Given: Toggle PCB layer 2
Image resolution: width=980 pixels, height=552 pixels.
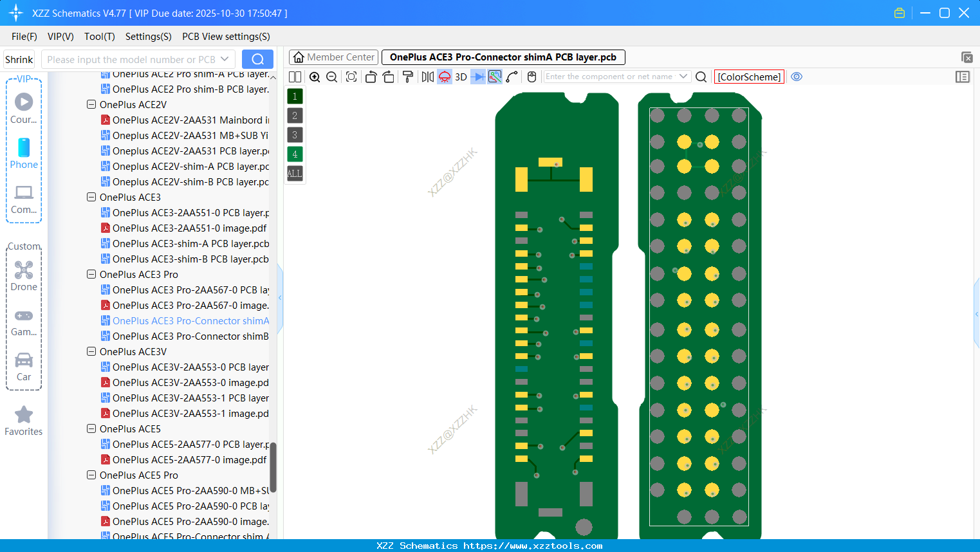Looking at the screenshot, I should point(295,116).
